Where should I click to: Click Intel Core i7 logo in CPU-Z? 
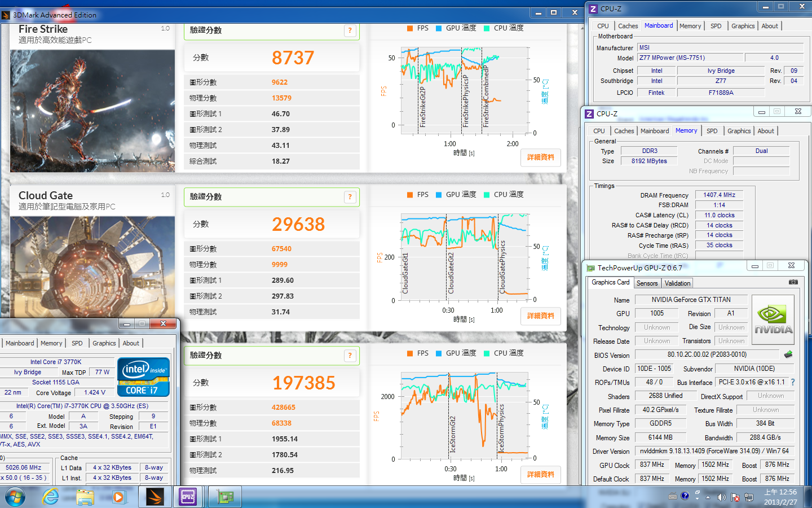pyautogui.click(x=143, y=376)
